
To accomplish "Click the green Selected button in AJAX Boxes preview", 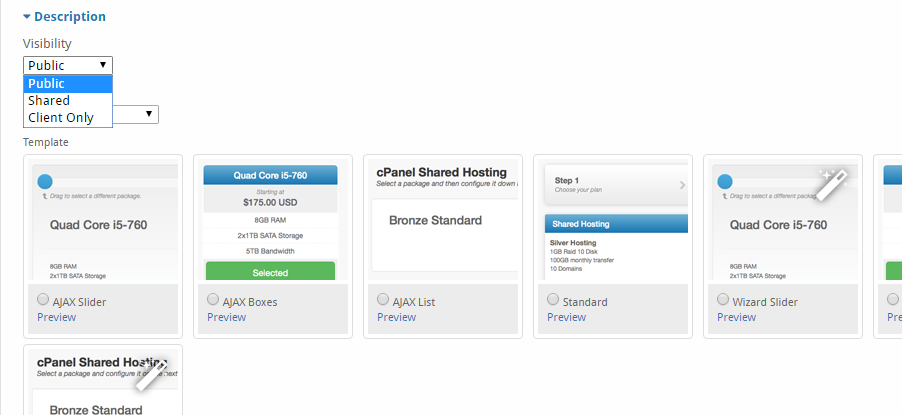I will click(x=270, y=271).
